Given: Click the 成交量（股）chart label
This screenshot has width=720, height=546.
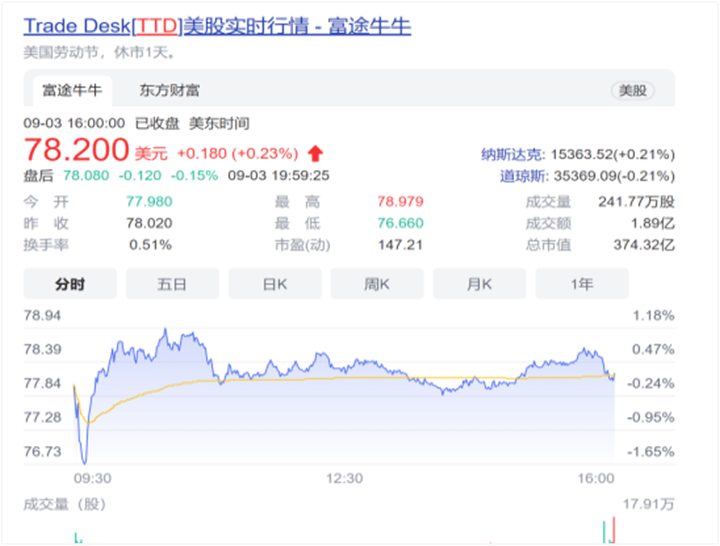Looking at the screenshot, I should (65, 504).
